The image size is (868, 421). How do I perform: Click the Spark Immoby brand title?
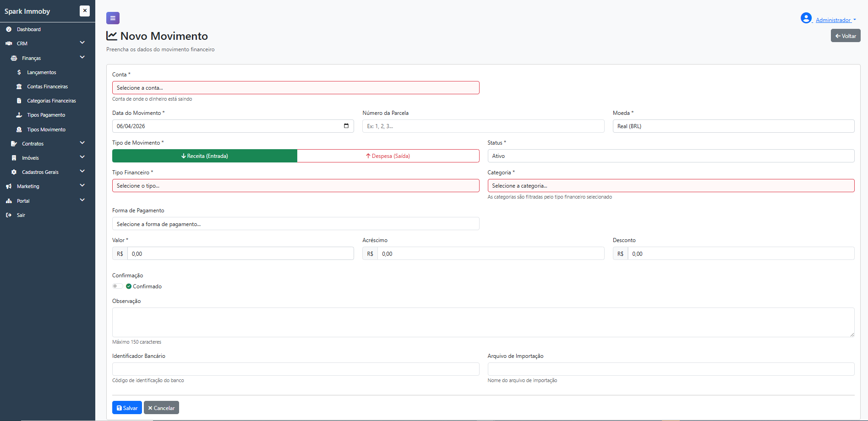(27, 11)
